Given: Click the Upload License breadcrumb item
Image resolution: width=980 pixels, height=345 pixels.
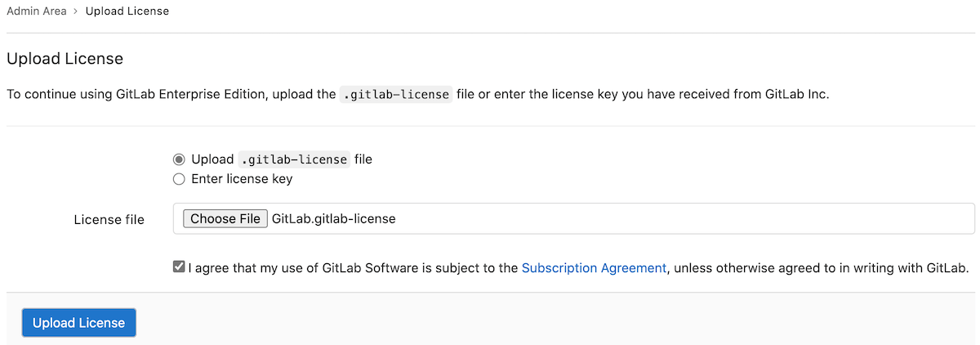Looking at the screenshot, I should pos(127,11).
